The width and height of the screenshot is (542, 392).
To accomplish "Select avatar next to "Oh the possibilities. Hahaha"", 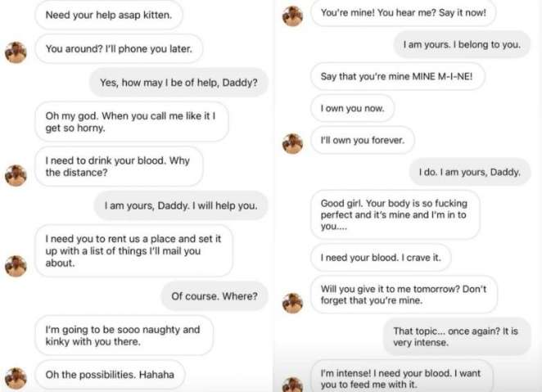I will tap(16, 377).
